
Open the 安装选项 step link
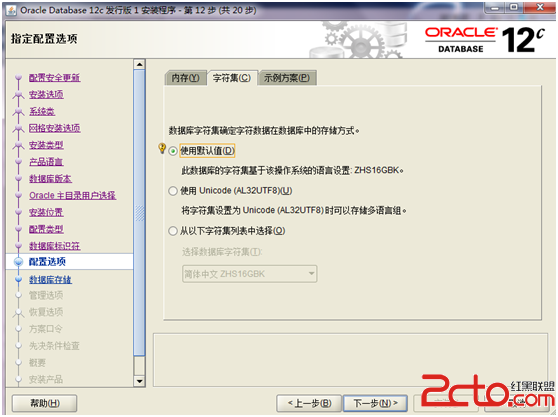click(x=46, y=94)
